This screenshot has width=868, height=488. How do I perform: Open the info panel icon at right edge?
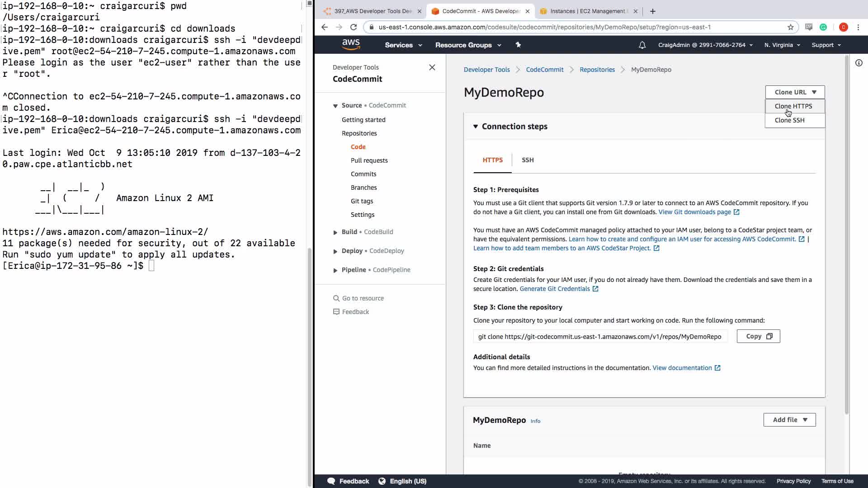[x=859, y=63]
